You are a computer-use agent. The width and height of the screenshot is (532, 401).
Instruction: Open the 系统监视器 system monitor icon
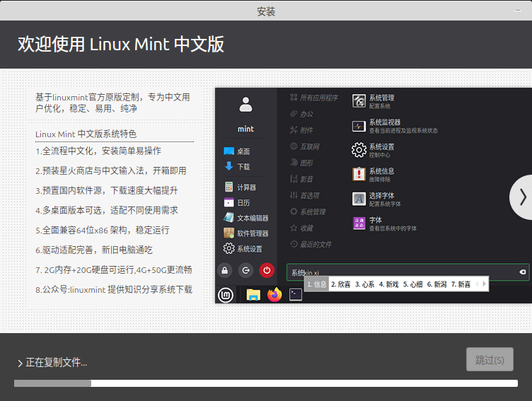click(359, 126)
